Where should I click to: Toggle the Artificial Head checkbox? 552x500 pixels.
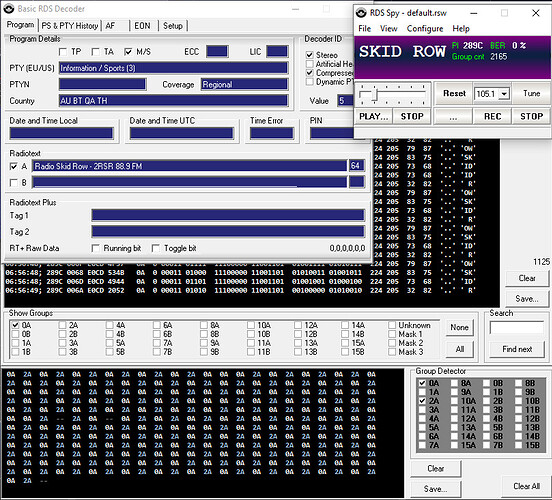[x=309, y=64]
